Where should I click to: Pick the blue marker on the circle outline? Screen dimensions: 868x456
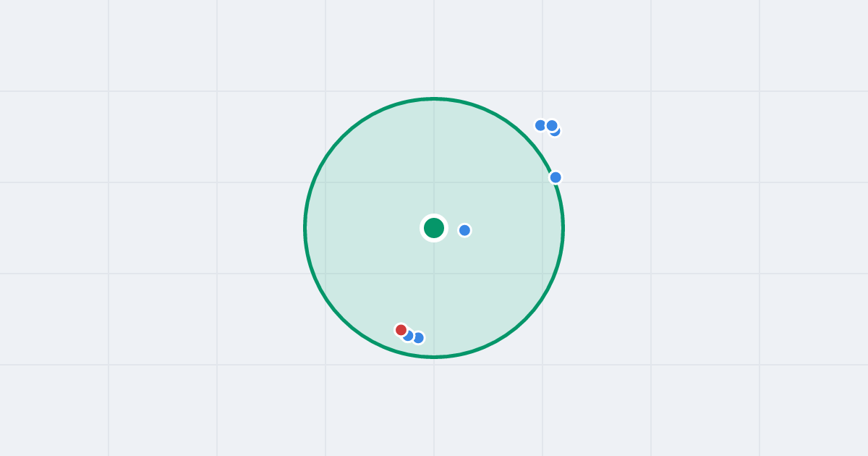pos(556,177)
